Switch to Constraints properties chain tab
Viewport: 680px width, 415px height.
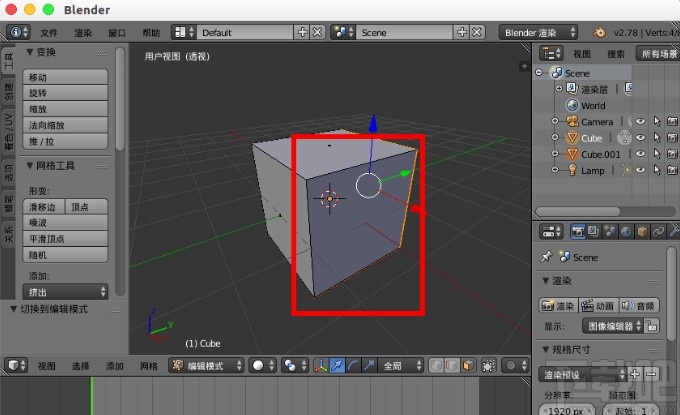658,232
